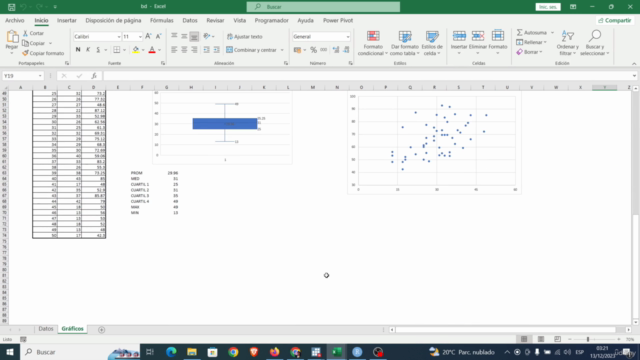Toggle italic K formatting
640x360 pixels.
coord(88,50)
